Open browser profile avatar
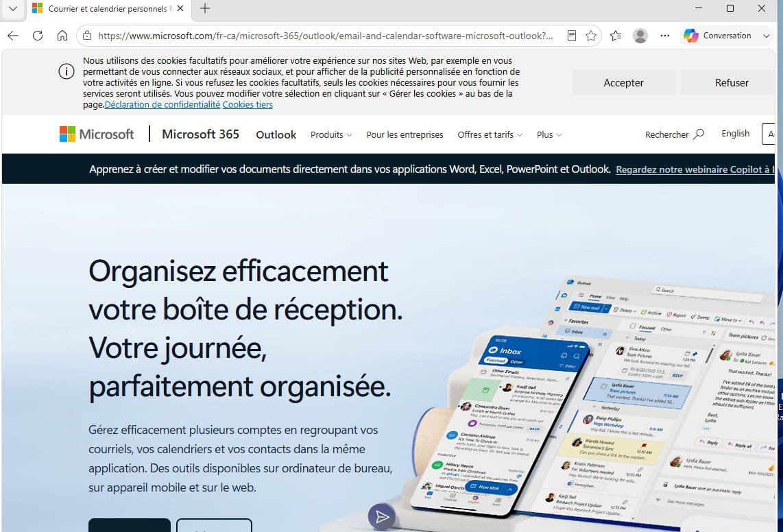The height and width of the screenshot is (532, 783). 640,36
